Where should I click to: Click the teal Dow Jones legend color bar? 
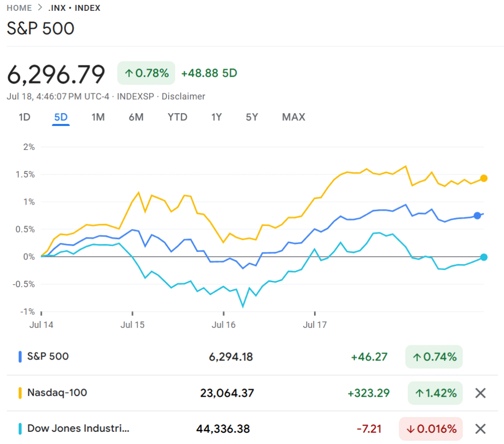pos(20,429)
